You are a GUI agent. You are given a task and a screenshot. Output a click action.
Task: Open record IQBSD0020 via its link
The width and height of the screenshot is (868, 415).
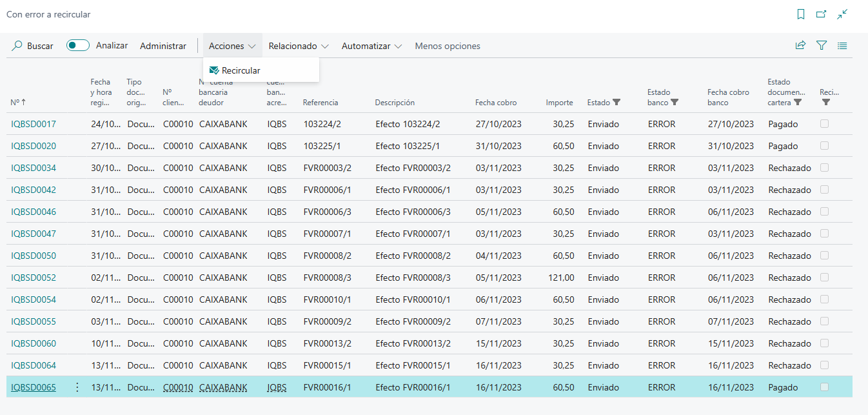pos(32,146)
